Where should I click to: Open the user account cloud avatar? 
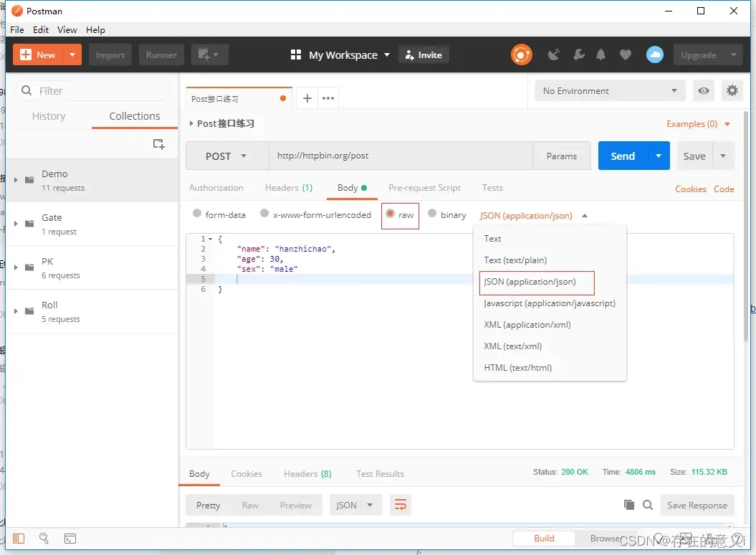tap(655, 54)
